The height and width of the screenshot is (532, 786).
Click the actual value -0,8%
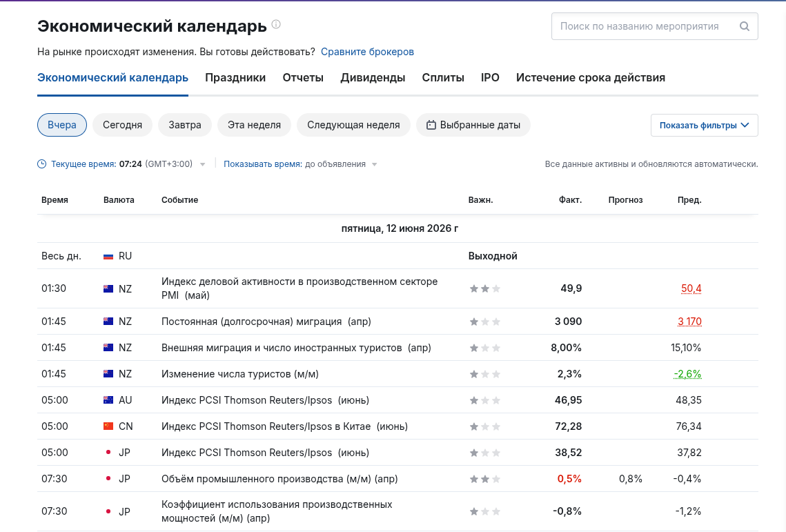pos(567,511)
